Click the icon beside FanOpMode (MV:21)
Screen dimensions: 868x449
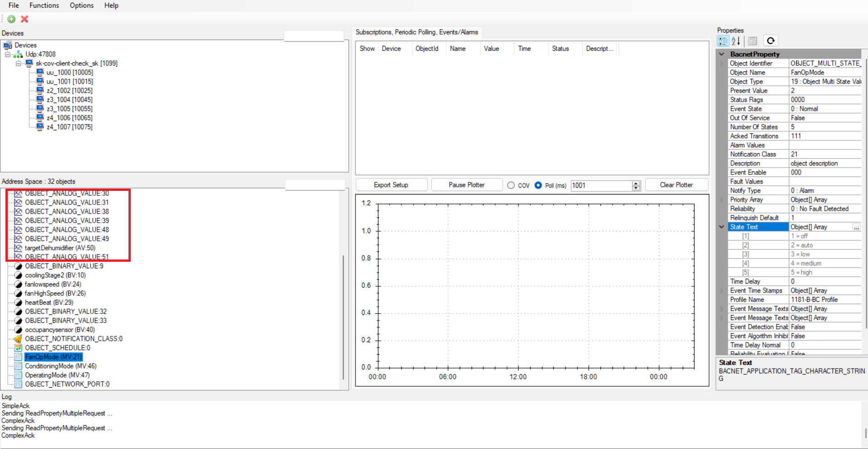[18, 357]
